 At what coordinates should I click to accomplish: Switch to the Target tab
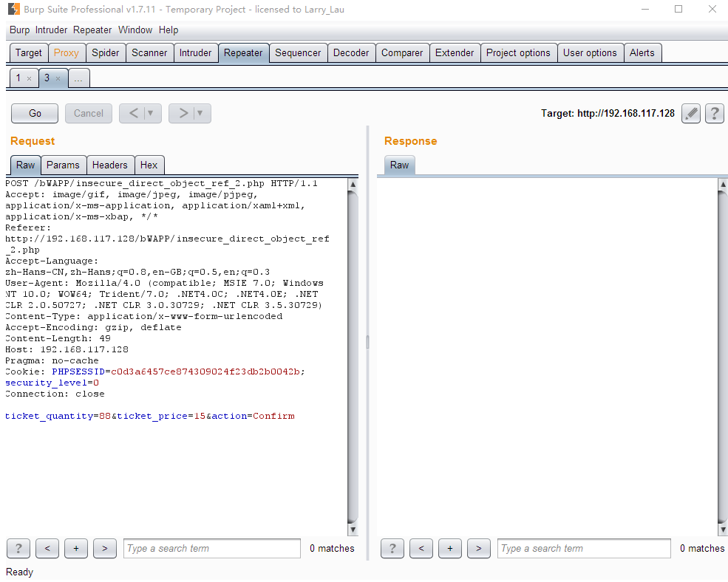[29, 53]
